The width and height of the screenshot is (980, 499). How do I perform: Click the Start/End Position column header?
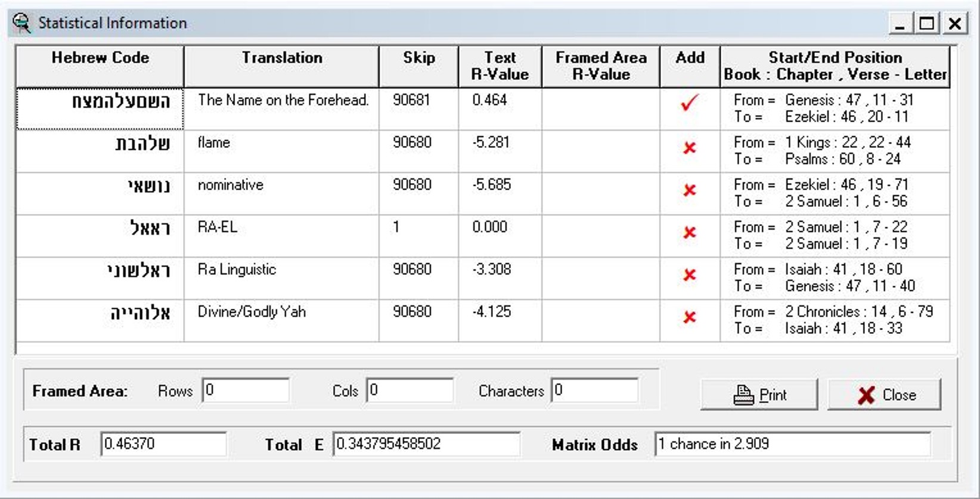(835, 66)
